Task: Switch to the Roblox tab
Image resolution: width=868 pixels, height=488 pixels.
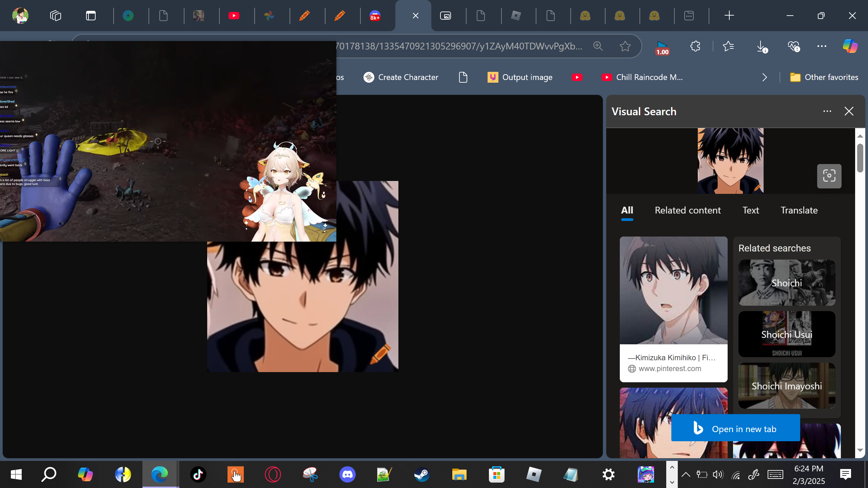Action: tap(516, 16)
